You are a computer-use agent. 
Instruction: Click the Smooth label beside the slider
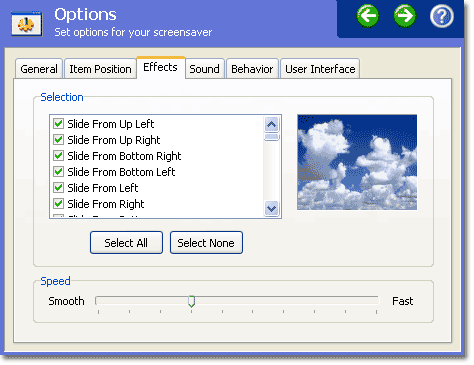[67, 301]
